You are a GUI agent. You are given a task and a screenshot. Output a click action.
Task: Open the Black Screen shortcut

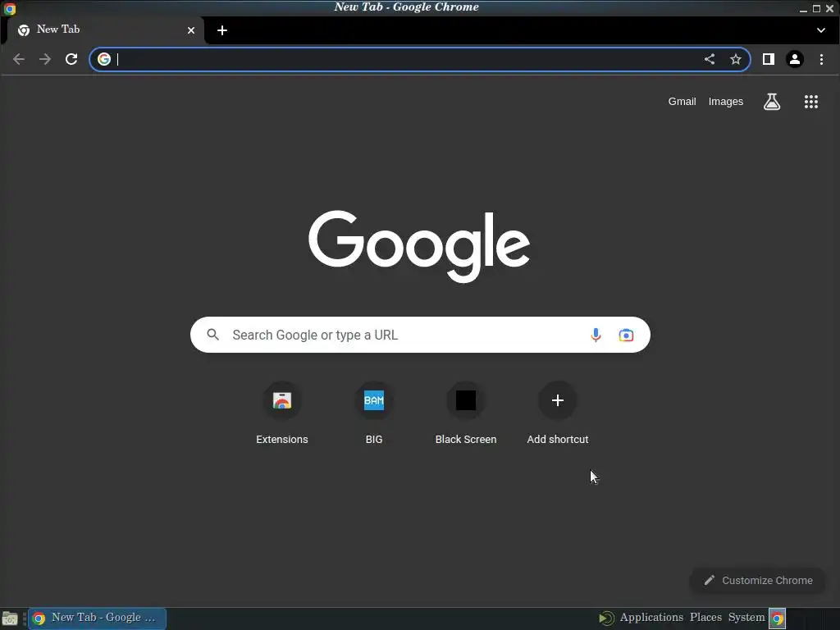466,413
